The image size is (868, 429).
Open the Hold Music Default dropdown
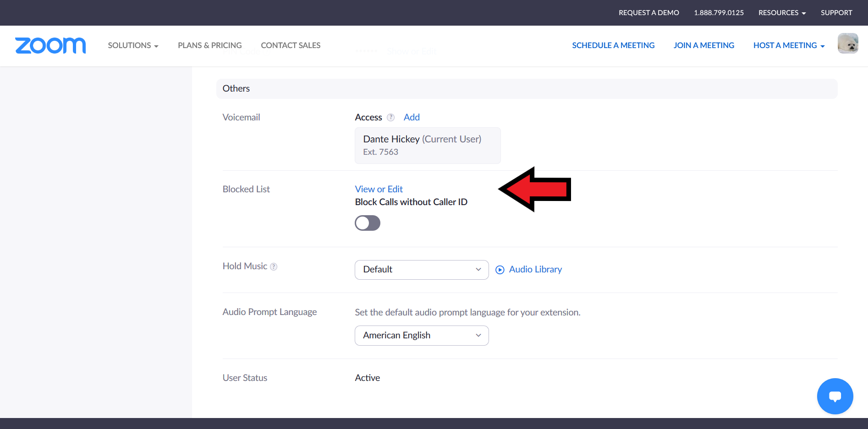coord(421,270)
